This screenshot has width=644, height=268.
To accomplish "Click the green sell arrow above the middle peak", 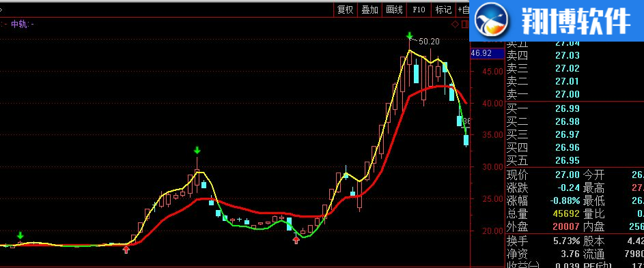I will [x=197, y=150].
